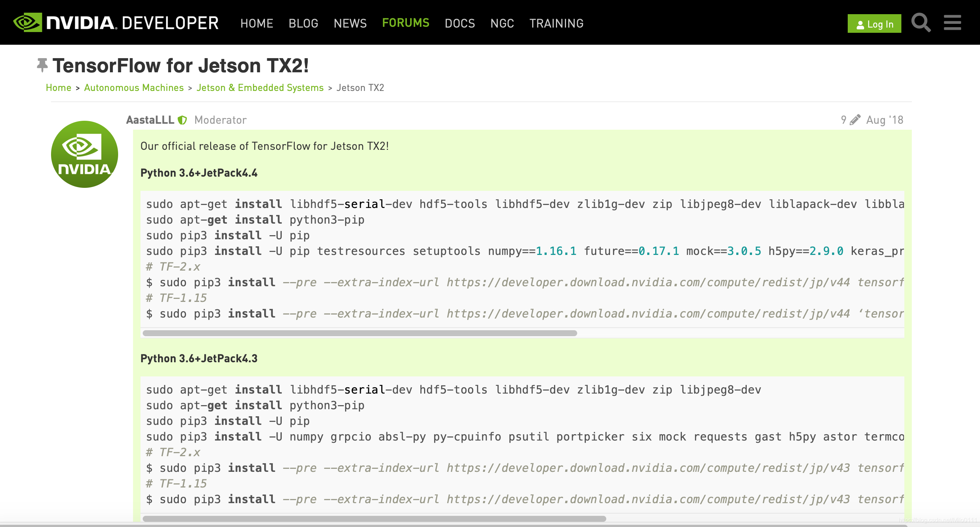Screen dimensions: 980x527
Task: Click the page's bottom horizontal scrollbar
Action: tap(453, 525)
